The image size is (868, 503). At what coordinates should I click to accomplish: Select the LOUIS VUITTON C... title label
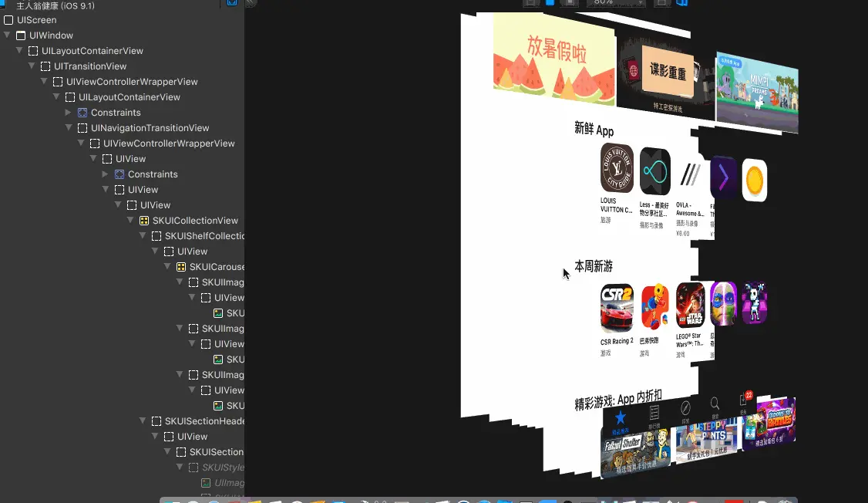[x=616, y=205]
